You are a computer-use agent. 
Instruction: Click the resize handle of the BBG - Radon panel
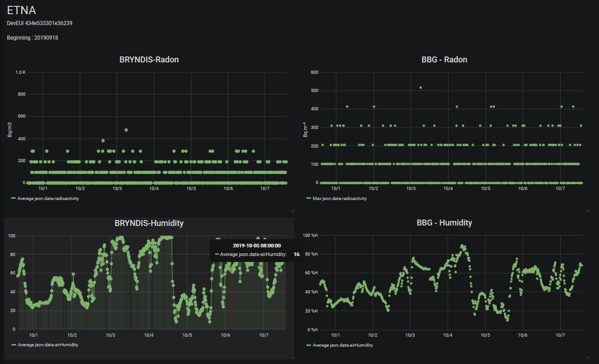point(588,210)
